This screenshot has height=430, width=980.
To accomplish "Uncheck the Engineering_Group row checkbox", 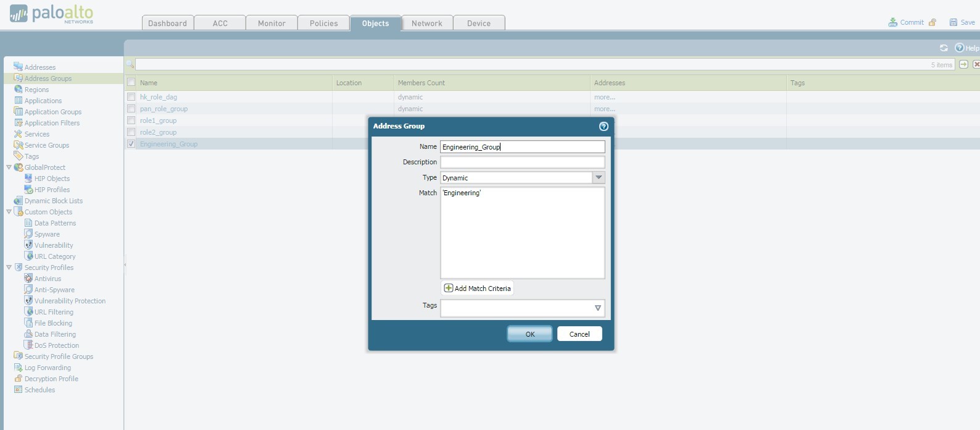I will coord(131,143).
